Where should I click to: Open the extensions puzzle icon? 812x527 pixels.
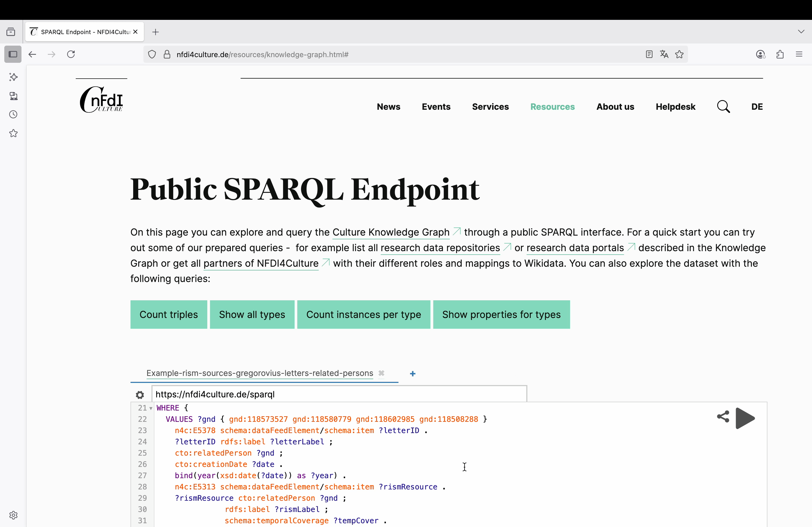[x=780, y=54]
